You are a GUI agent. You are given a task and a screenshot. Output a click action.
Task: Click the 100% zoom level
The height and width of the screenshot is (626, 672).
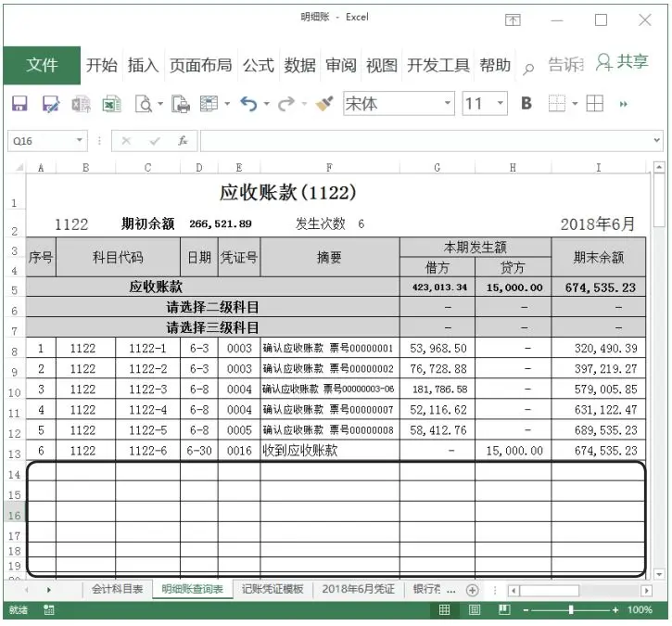(x=640, y=609)
